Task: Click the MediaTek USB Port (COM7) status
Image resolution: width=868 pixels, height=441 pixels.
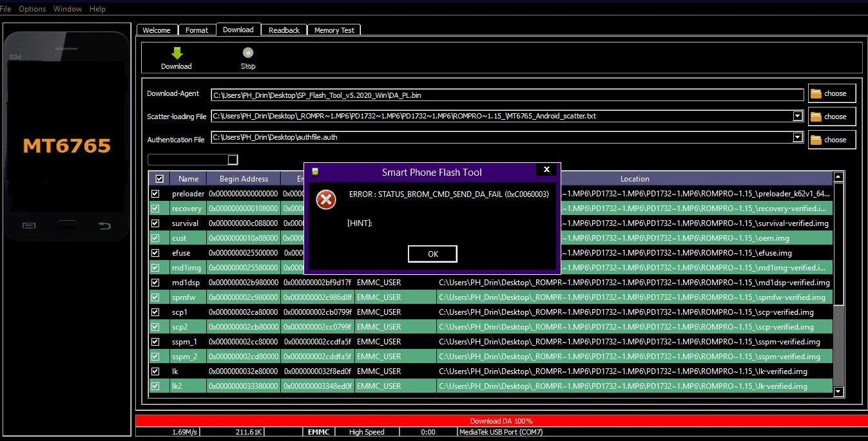Action: coord(501,432)
